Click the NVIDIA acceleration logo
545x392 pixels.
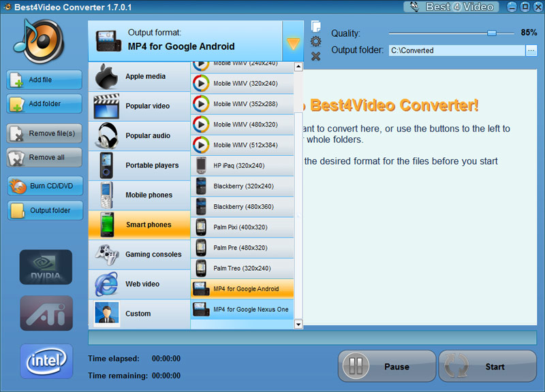point(46,267)
